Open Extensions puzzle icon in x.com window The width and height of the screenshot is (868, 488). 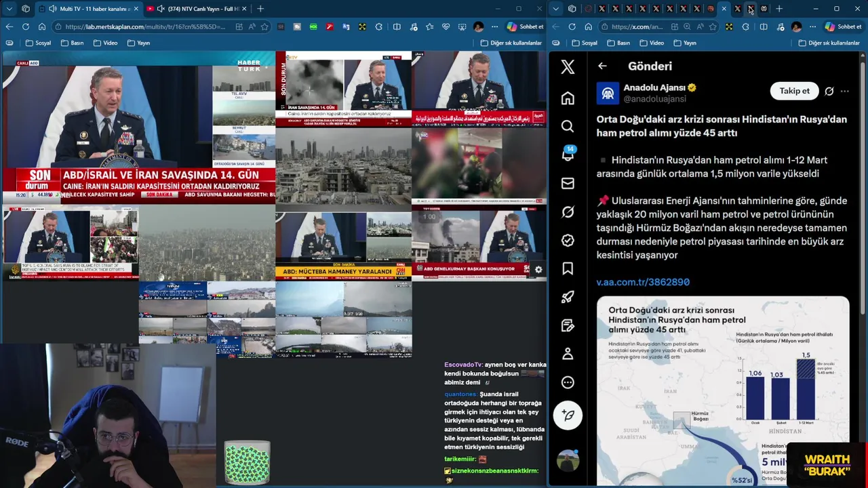746,26
